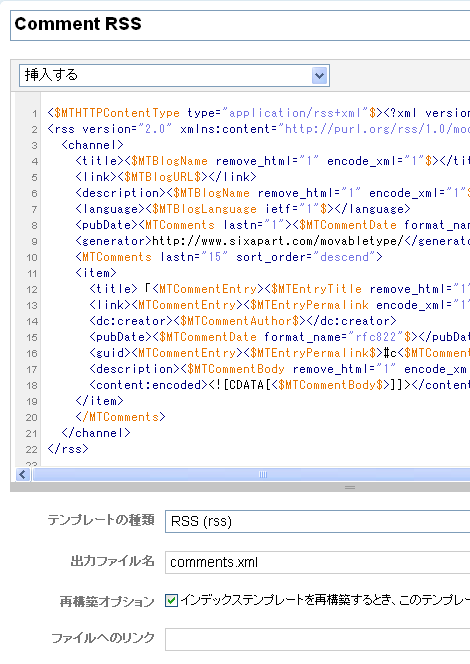Image resolution: width=470 pixels, height=664 pixels.
Task: Click the closing </item> tag on line 19
Action: [100, 401]
